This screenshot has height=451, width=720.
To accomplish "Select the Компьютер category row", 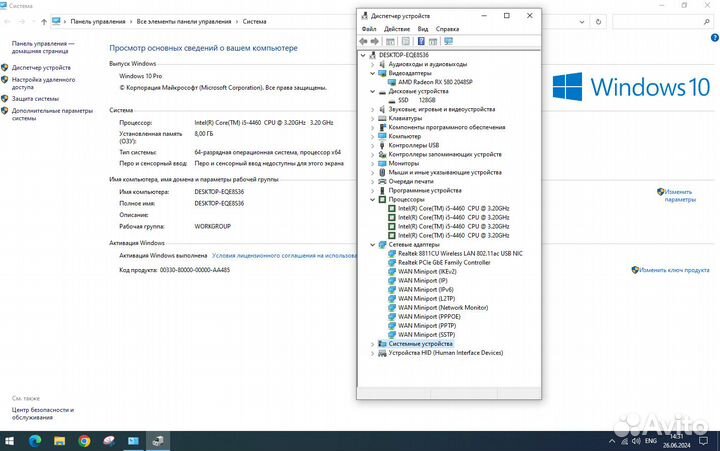I will click(x=404, y=136).
